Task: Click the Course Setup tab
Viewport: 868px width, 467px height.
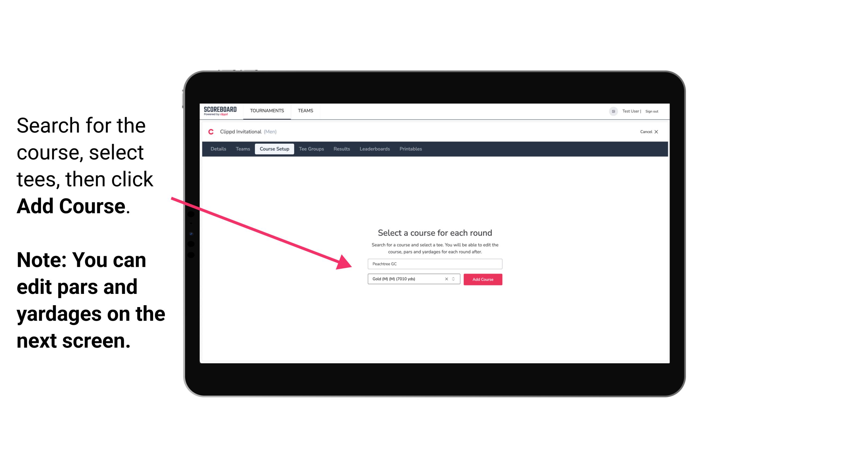Action: click(x=274, y=149)
